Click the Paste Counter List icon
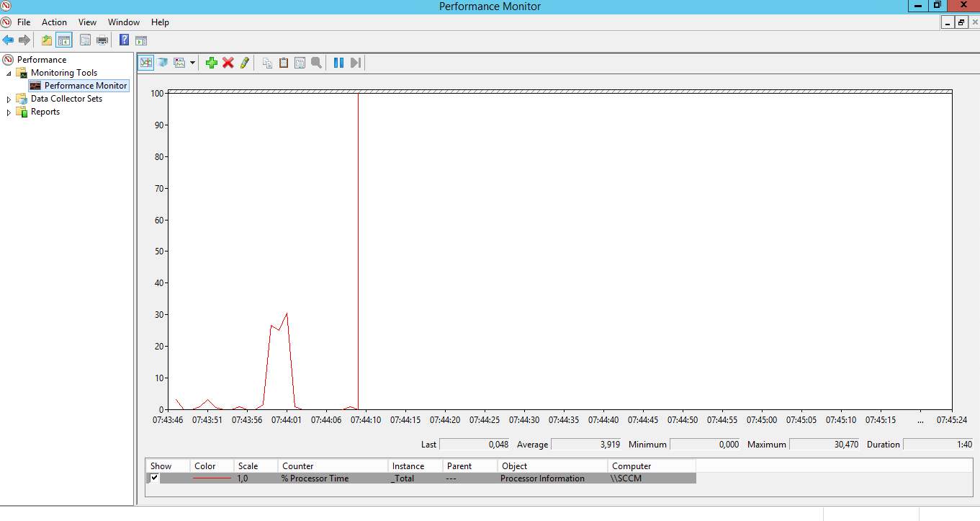 tap(284, 63)
